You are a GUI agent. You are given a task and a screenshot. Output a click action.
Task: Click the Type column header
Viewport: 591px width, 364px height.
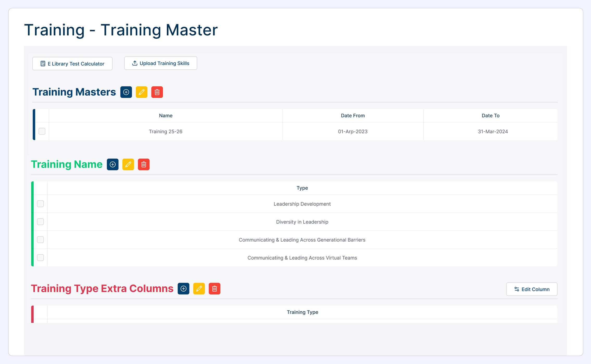302,188
